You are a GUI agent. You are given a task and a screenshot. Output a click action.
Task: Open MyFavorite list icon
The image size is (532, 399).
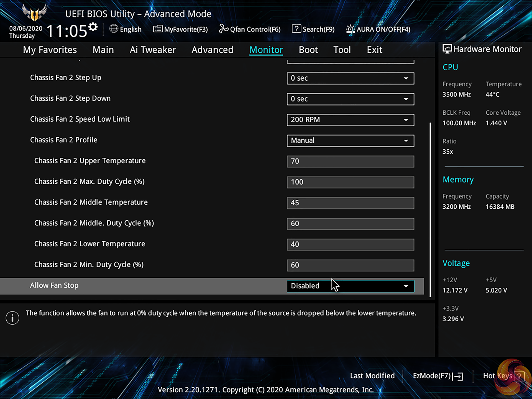[158, 29]
